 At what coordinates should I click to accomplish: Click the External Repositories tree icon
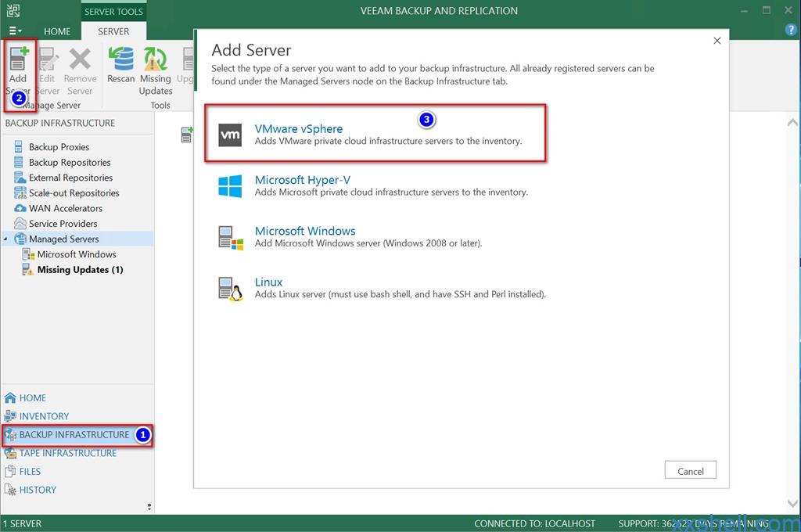point(20,178)
